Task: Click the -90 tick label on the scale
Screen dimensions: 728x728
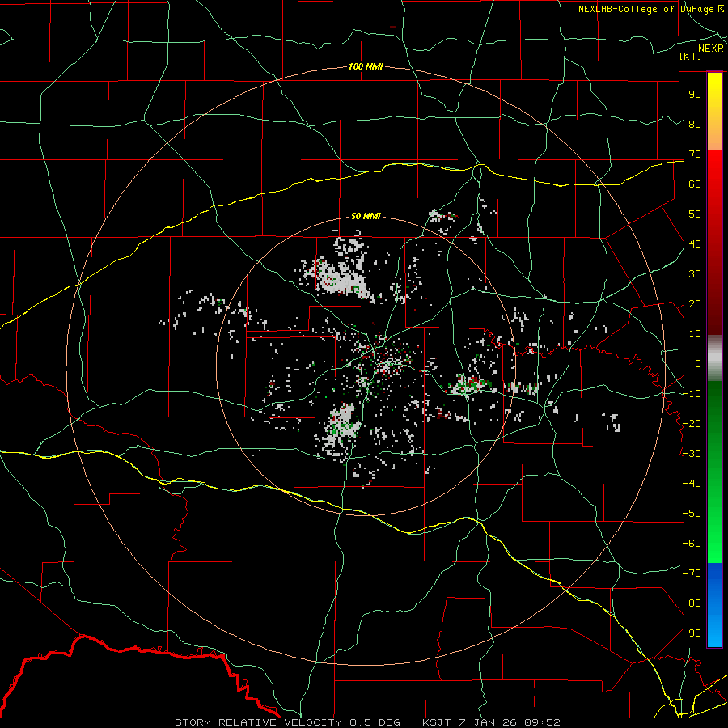Action: coord(692,633)
